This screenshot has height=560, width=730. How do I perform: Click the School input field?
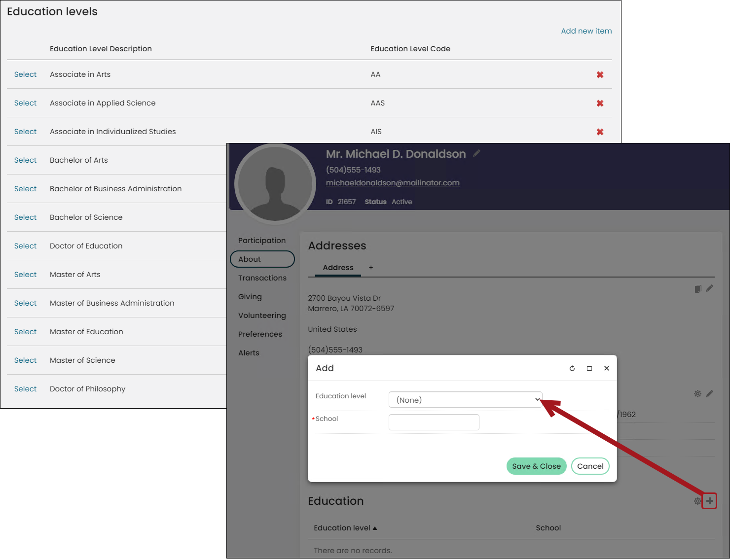[434, 422]
